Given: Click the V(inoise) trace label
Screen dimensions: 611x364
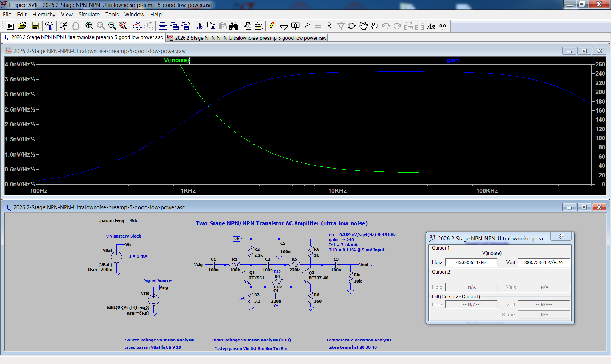Looking at the screenshot, I should pyautogui.click(x=176, y=60).
